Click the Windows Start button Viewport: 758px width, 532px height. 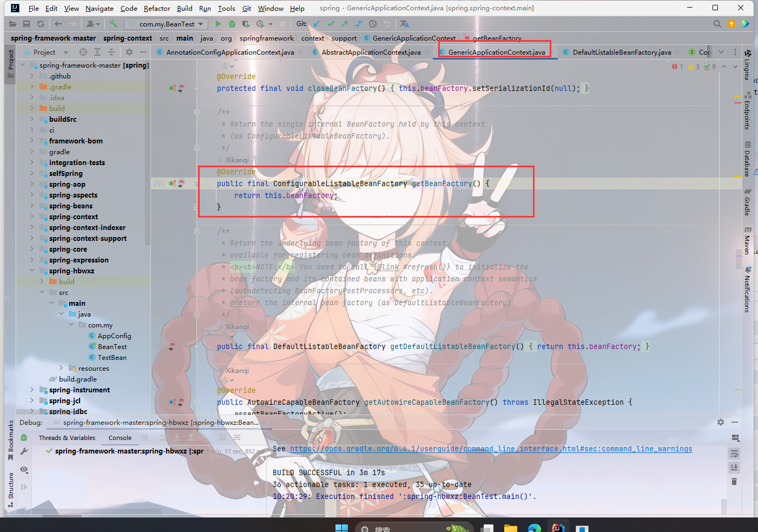pos(341,528)
